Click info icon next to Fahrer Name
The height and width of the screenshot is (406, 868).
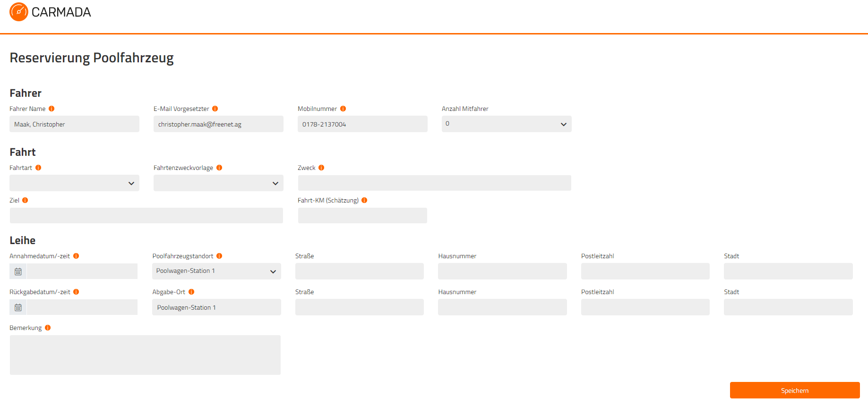pyautogui.click(x=52, y=109)
